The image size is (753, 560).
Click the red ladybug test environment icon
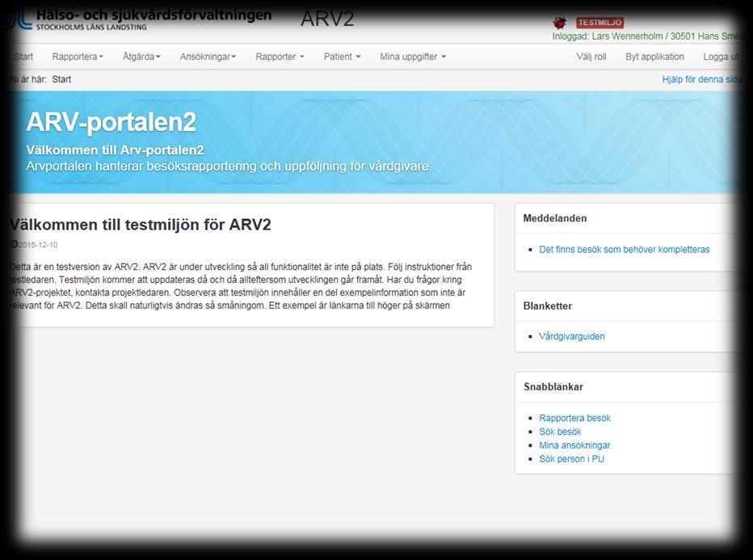pyautogui.click(x=559, y=22)
